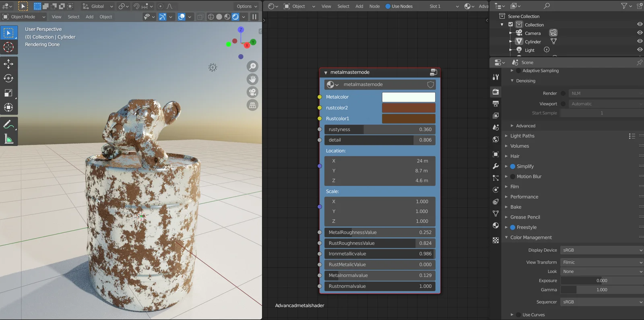Screen dimensions: 644x320
Task: Open the Texture properties tab
Action: click(495, 240)
